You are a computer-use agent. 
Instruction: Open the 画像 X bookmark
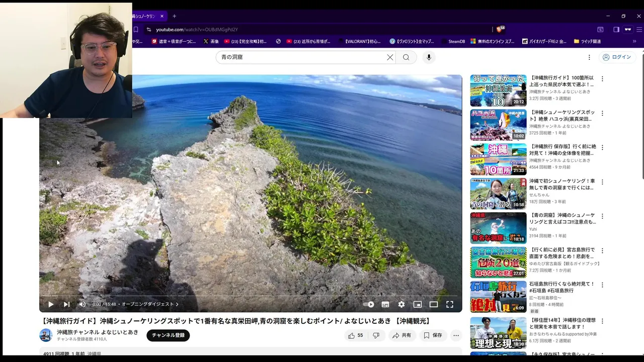(x=211, y=42)
